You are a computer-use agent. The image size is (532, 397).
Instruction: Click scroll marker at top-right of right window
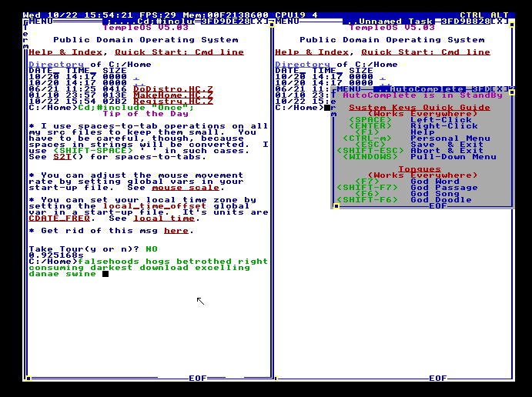coord(512,25)
